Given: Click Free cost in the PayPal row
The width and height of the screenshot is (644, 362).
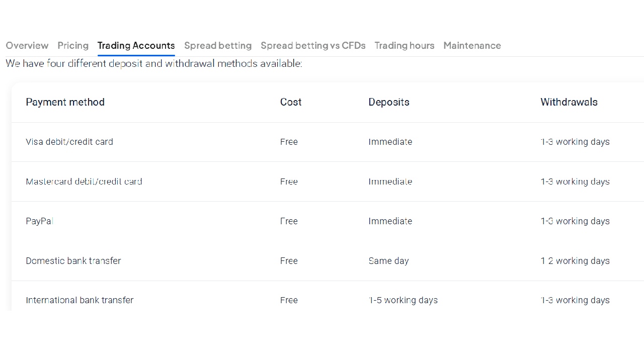Looking at the screenshot, I should click(x=289, y=221).
